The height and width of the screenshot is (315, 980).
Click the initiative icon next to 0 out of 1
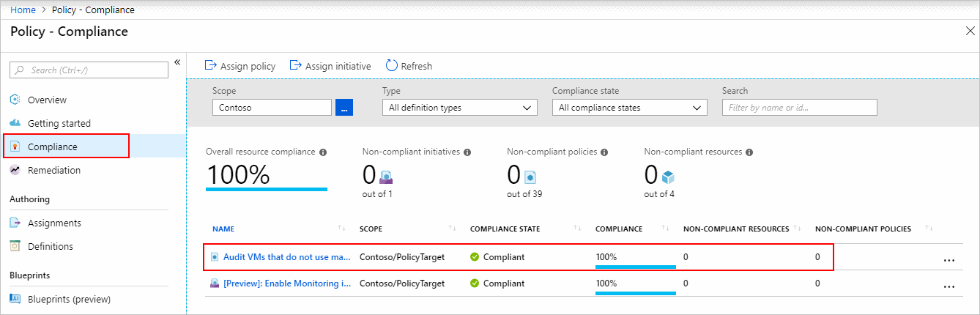coord(387,177)
